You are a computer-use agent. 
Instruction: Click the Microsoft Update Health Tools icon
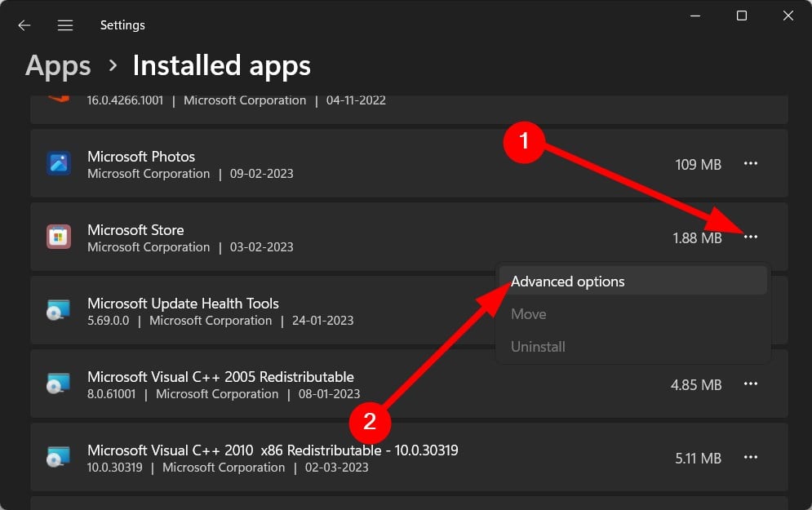[x=58, y=311]
